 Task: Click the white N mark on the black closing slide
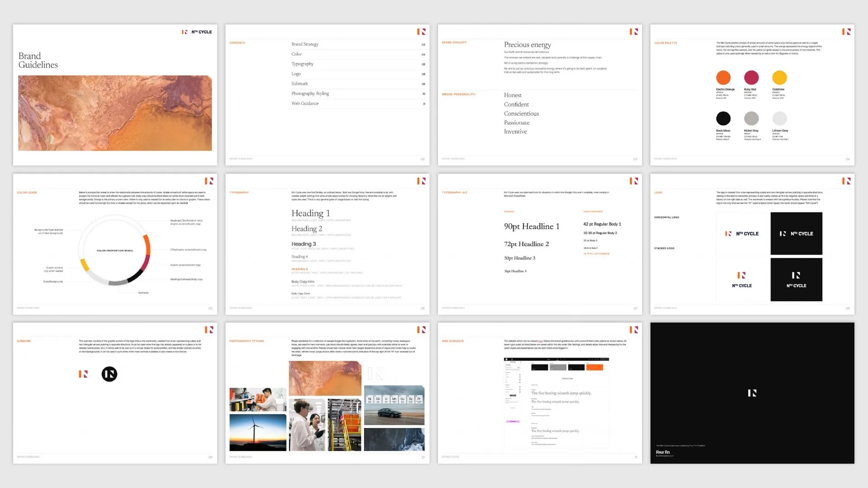(752, 393)
